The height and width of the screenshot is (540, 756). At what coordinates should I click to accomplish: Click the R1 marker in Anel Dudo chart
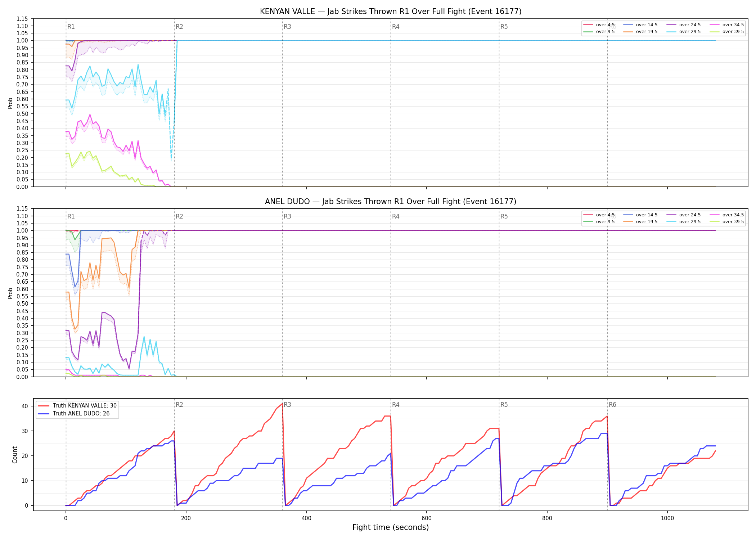[71, 216]
